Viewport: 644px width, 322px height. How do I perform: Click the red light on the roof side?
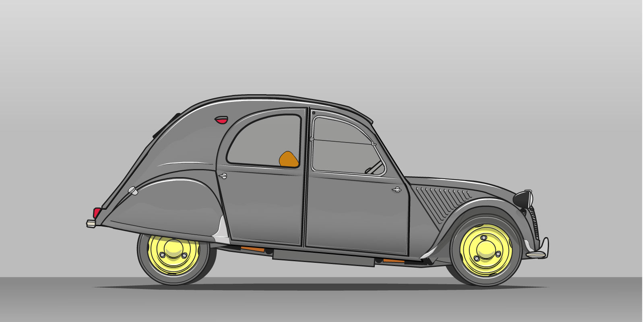pyautogui.click(x=221, y=120)
